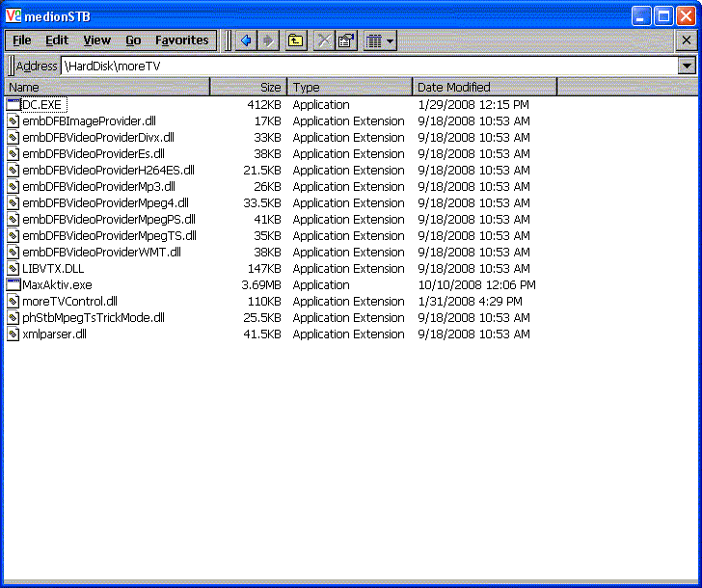This screenshot has width=702, height=588.
Task: Click the 10/10/2008 12:06 PM date
Action: click(x=476, y=285)
